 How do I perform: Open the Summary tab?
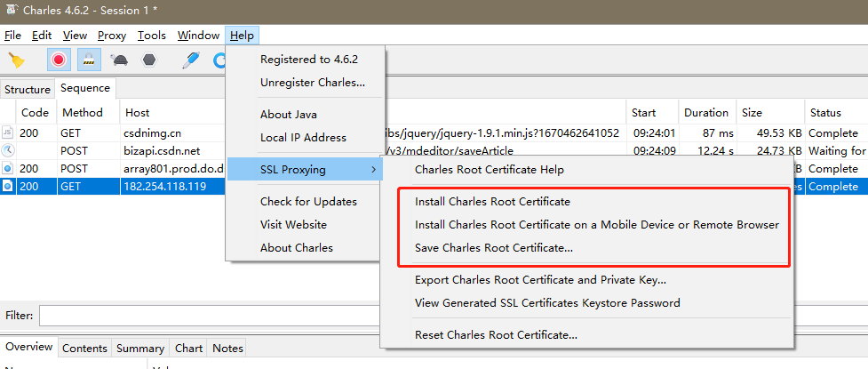140,349
